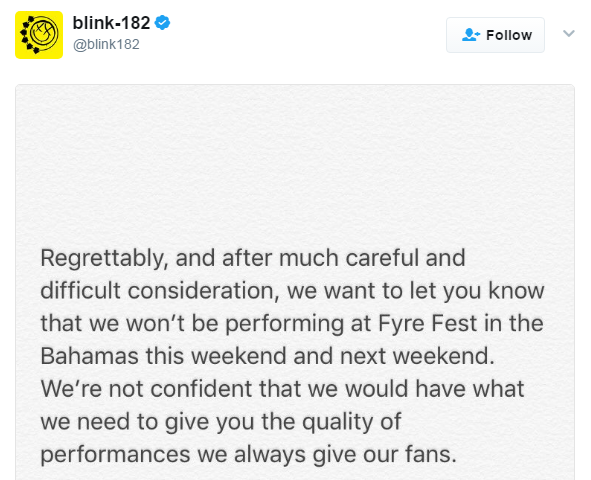This screenshot has height=480, width=591.
Task: Open the blink-182 smiley avatar
Action: [x=39, y=35]
